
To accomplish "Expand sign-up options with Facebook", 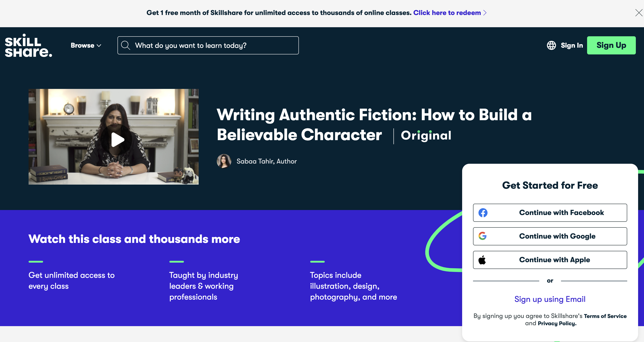I will pos(550,213).
